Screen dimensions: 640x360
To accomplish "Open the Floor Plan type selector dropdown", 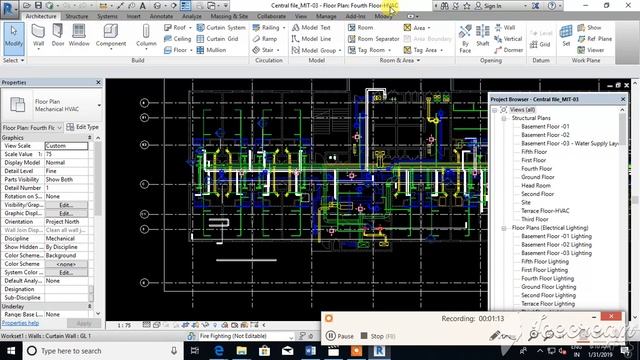I will (99, 105).
